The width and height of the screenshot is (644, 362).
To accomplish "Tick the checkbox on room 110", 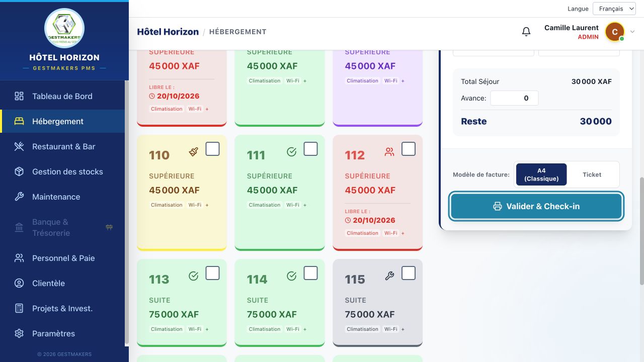I will pyautogui.click(x=213, y=149).
